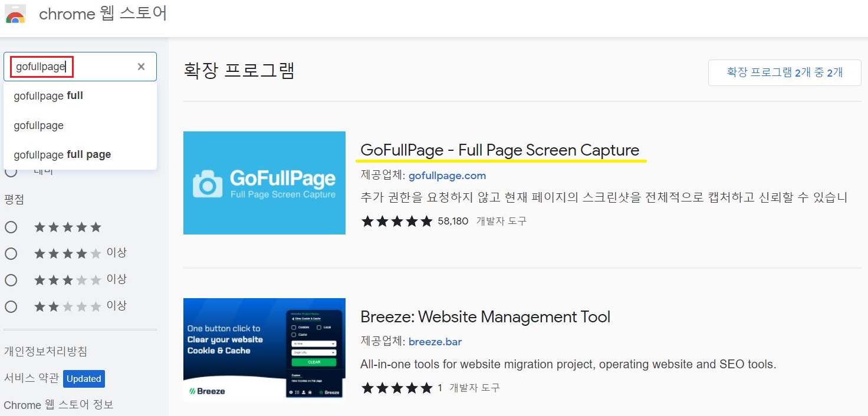Choose the 'gofullpage full page' suggestion
This screenshot has height=416, width=868.
[80, 154]
